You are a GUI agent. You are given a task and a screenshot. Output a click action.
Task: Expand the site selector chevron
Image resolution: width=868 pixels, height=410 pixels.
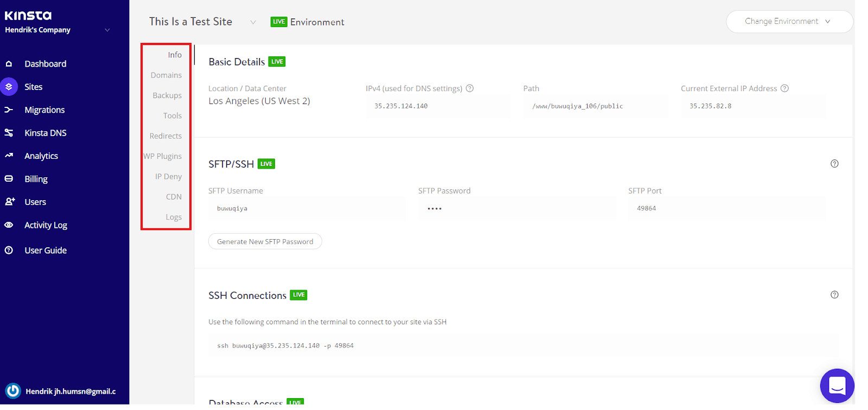tap(253, 22)
